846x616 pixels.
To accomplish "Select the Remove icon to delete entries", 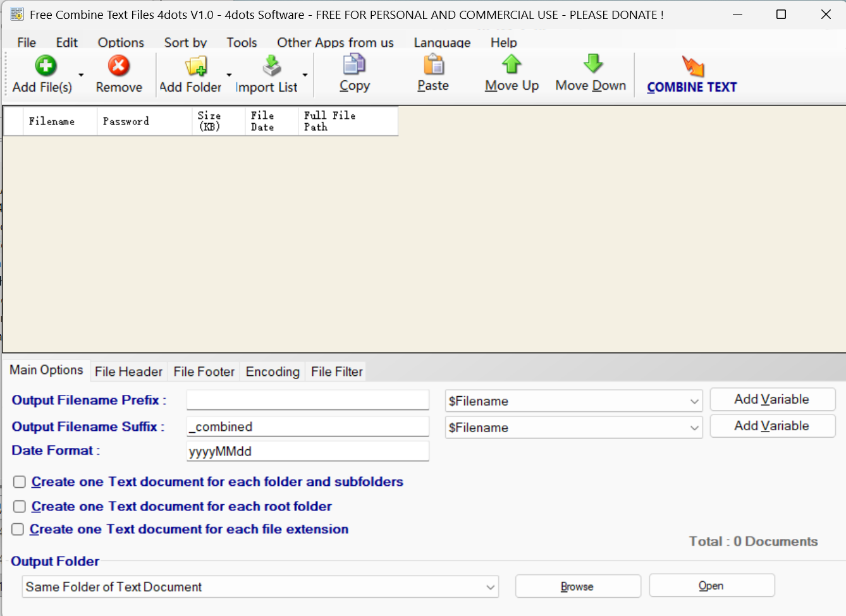I will [119, 68].
